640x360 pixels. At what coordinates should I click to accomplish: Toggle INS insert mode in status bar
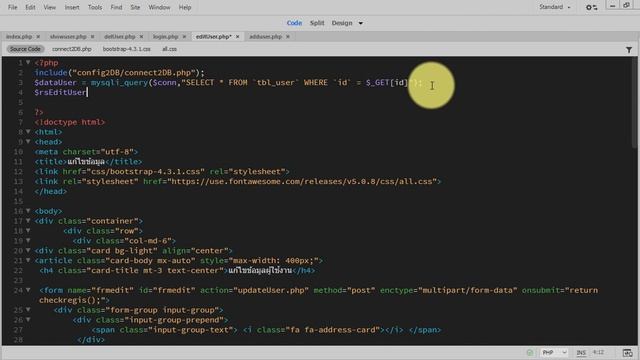click(x=581, y=352)
